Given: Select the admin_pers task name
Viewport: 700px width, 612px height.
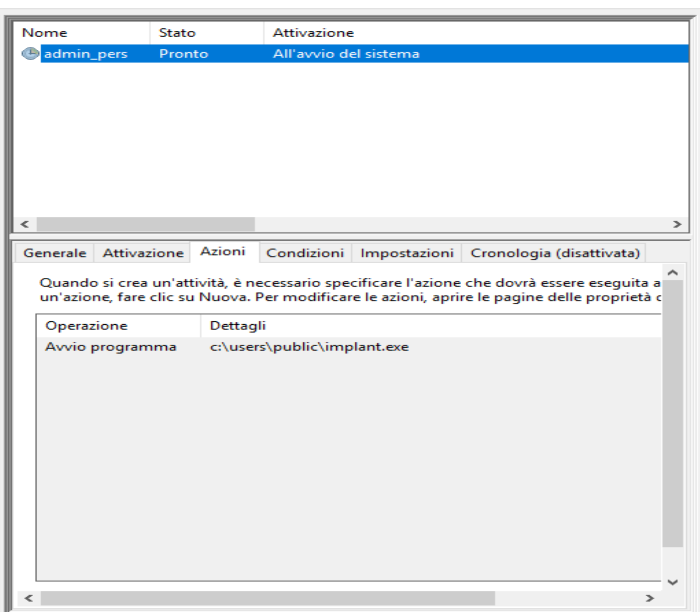Looking at the screenshot, I should tap(86, 54).
